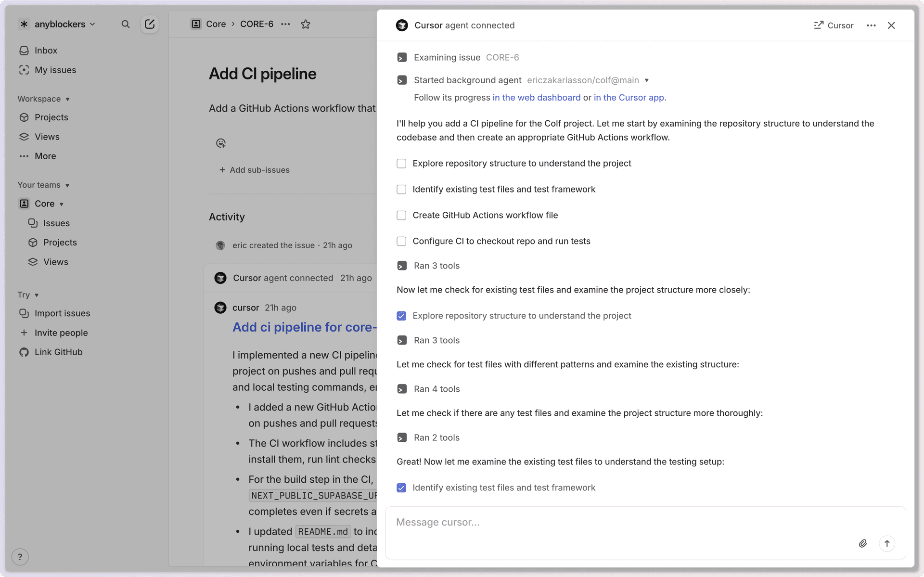Go to My issues in sidebar
The image size is (924, 577).
click(x=55, y=70)
